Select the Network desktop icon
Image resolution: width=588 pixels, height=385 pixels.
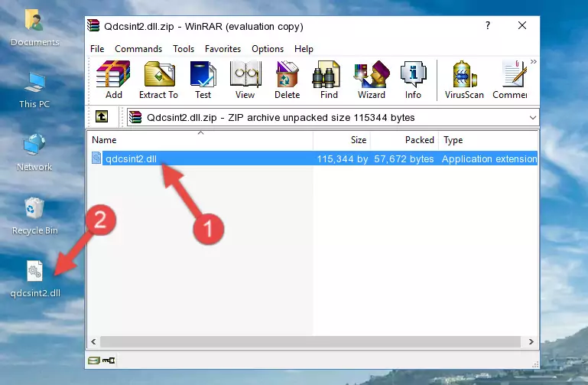click(x=34, y=152)
